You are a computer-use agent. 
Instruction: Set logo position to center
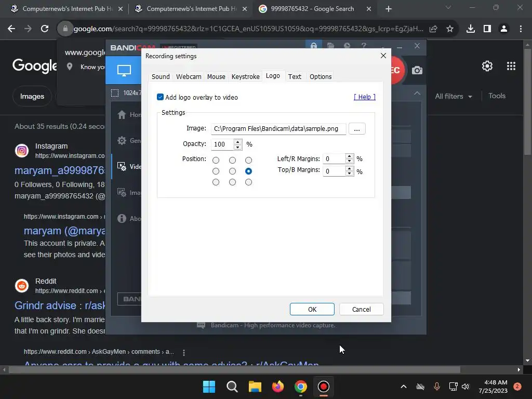(232, 171)
